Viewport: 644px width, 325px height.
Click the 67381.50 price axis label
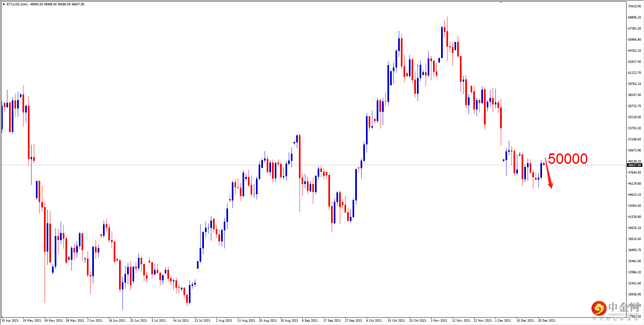pos(635,29)
